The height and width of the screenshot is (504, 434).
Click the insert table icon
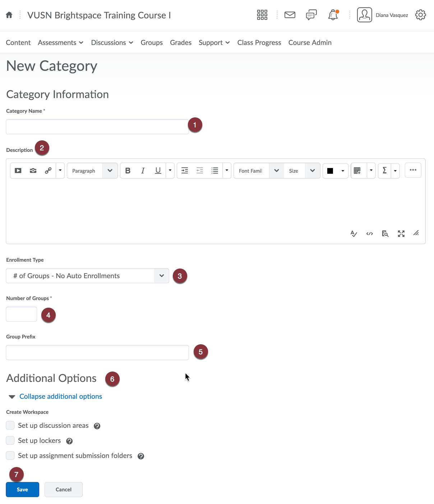pos(357,171)
